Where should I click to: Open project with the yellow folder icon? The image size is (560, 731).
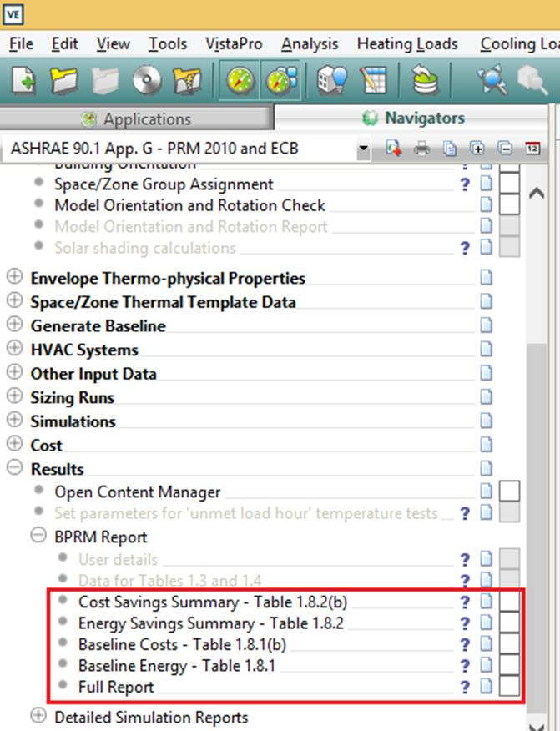[x=63, y=81]
